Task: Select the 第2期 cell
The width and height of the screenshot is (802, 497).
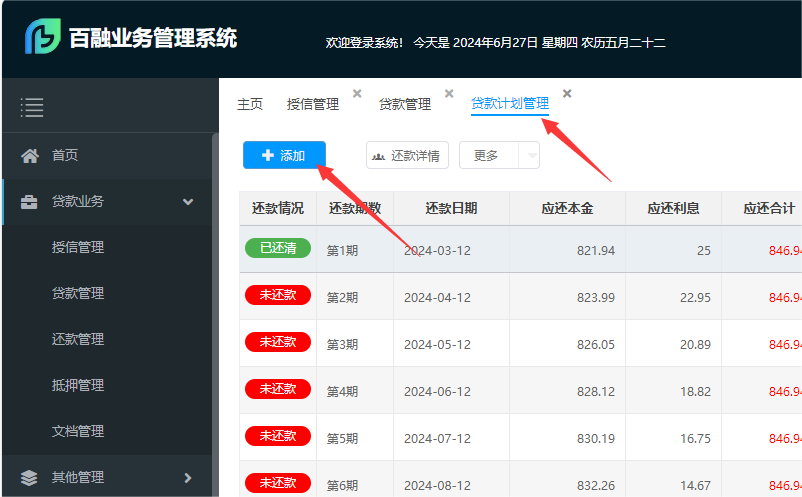Action: 355,298
